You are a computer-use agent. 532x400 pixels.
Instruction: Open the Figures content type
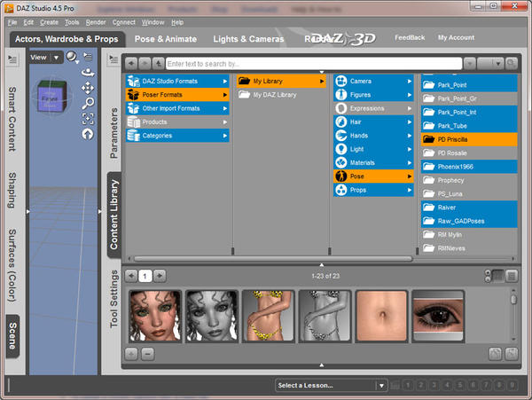pos(373,95)
